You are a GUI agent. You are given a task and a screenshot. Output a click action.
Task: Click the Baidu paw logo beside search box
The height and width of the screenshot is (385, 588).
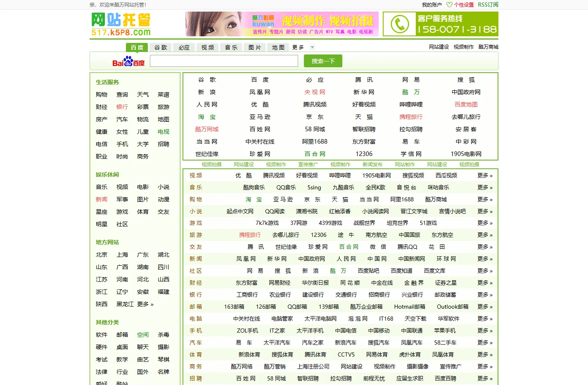128,61
